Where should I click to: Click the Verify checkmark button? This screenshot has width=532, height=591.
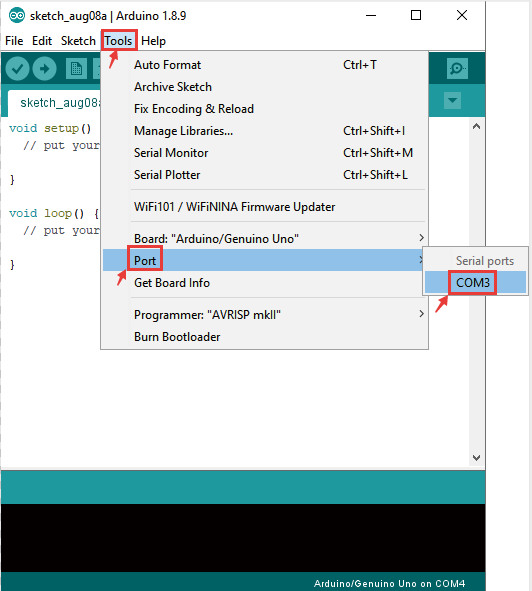pyautogui.click(x=17, y=69)
